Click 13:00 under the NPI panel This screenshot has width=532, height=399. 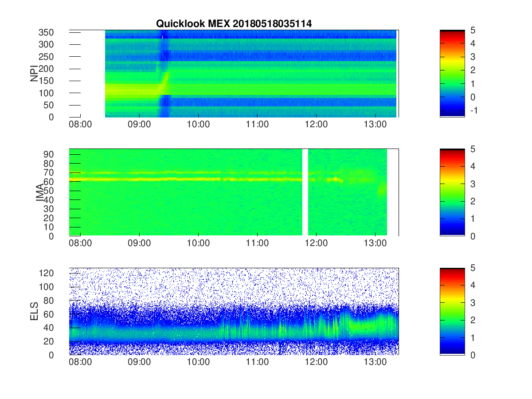(375, 124)
